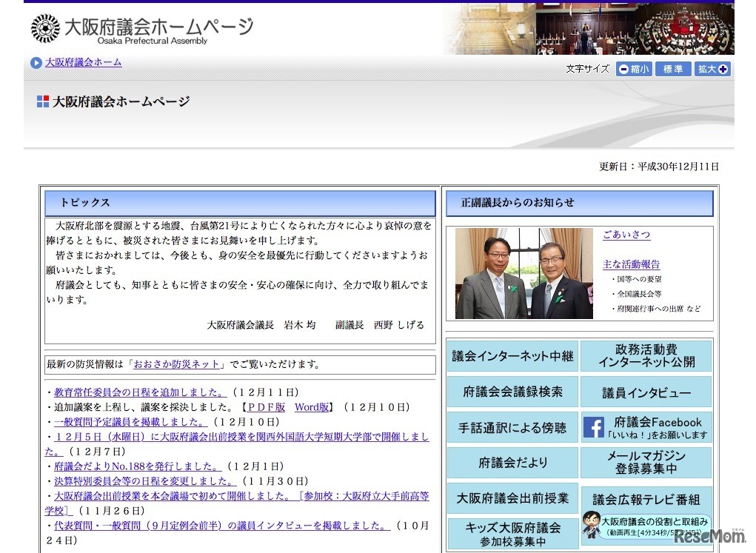
Task: Click the chairman and vice-chairman photo
Action: (x=523, y=273)
